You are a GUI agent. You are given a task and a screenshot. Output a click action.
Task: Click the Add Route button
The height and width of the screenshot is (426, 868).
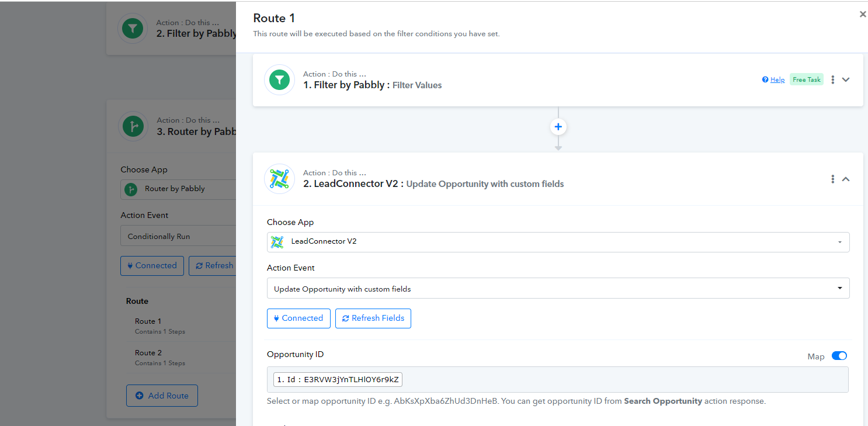tap(162, 396)
